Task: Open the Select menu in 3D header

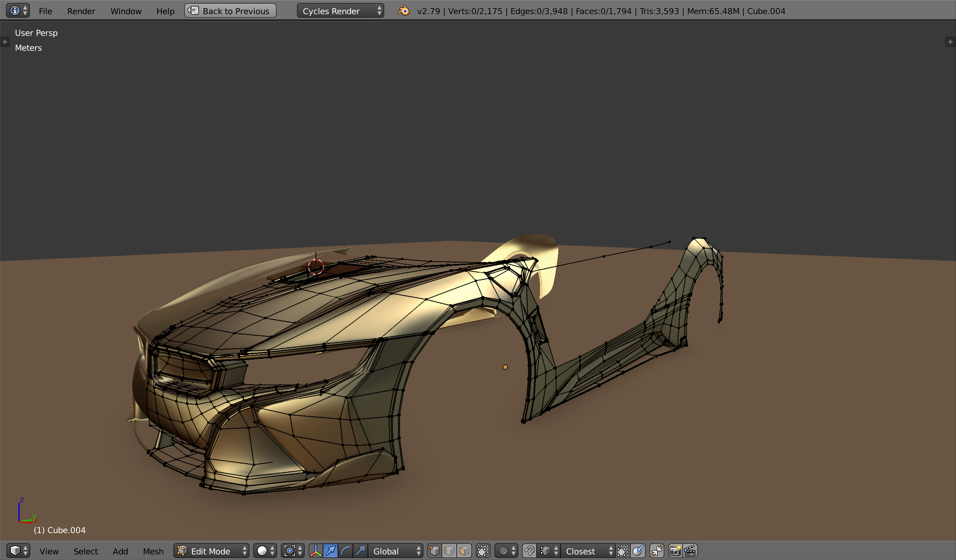Action: click(86, 551)
